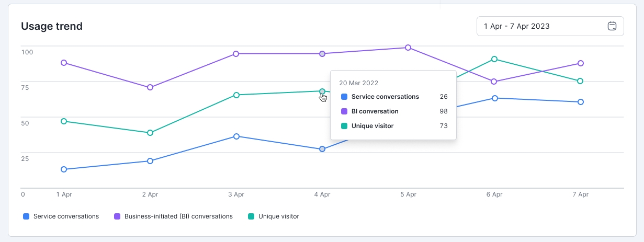Viewport: 644px width, 242px height.
Task: Click the teal Unique visitor legend swatch
Action: tap(251, 216)
